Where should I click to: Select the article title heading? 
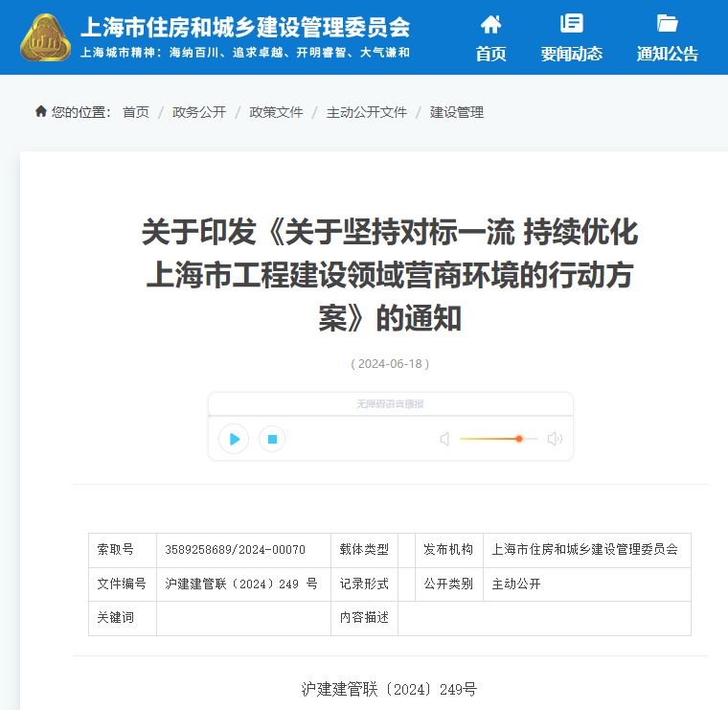390,275
